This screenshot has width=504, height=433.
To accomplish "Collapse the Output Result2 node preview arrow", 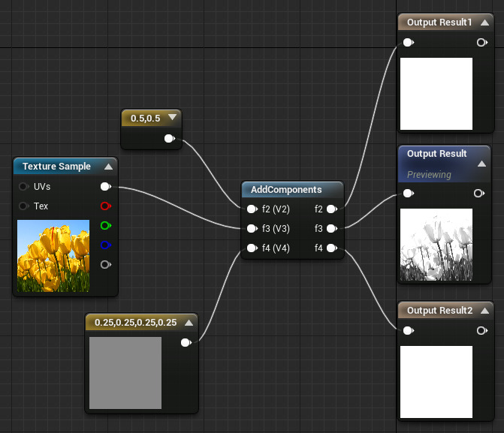I will point(484,311).
